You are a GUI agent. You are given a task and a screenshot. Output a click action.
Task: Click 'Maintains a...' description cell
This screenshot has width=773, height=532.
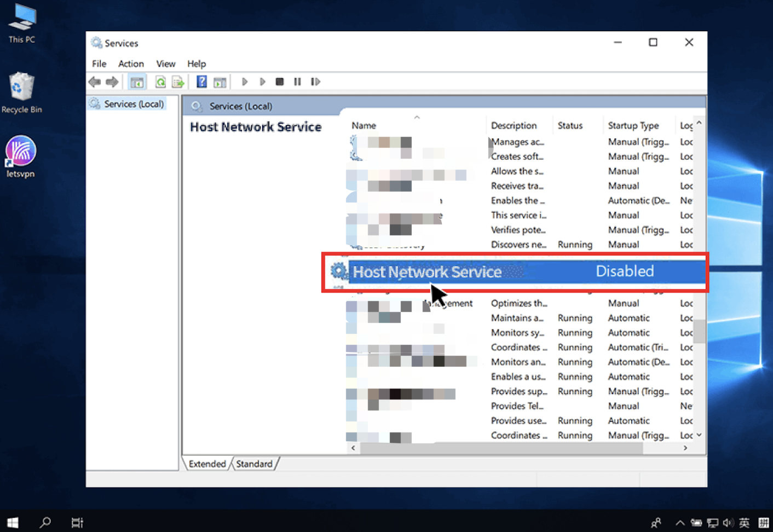click(517, 318)
